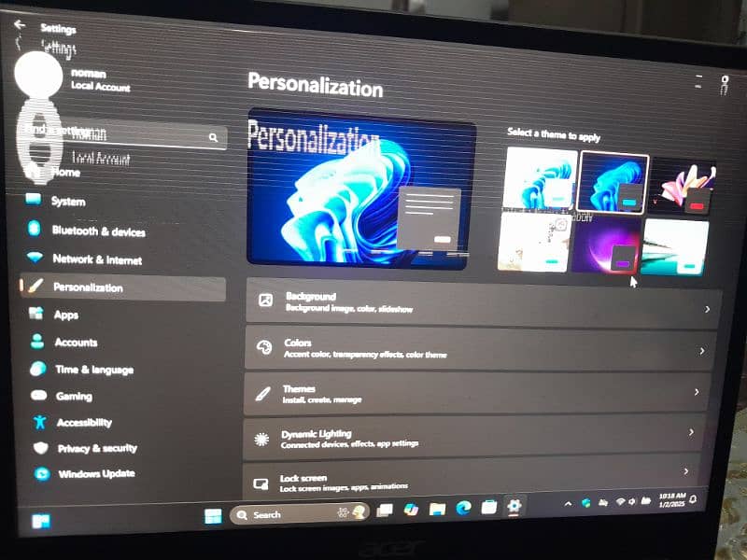Image resolution: width=747 pixels, height=560 pixels.
Task: Go to Network & internet section
Action: pos(97,259)
